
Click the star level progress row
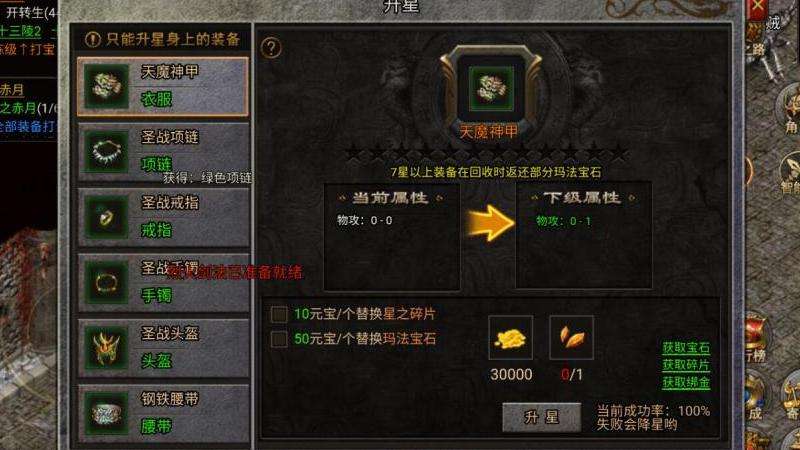487,152
